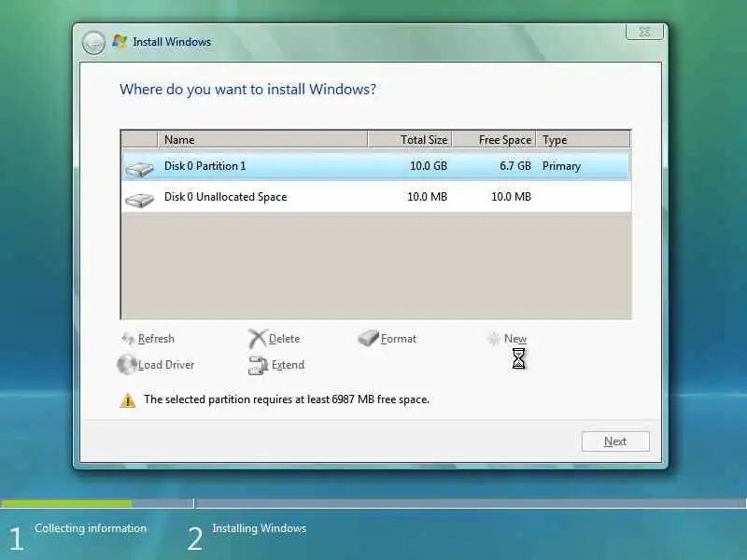Click the green setup progress bar

(x=66, y=503)
